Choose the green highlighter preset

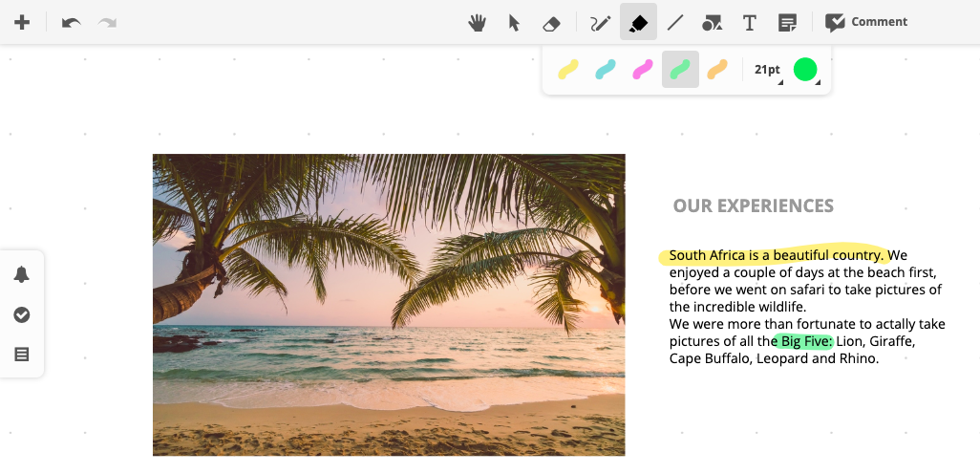[680, 70]
